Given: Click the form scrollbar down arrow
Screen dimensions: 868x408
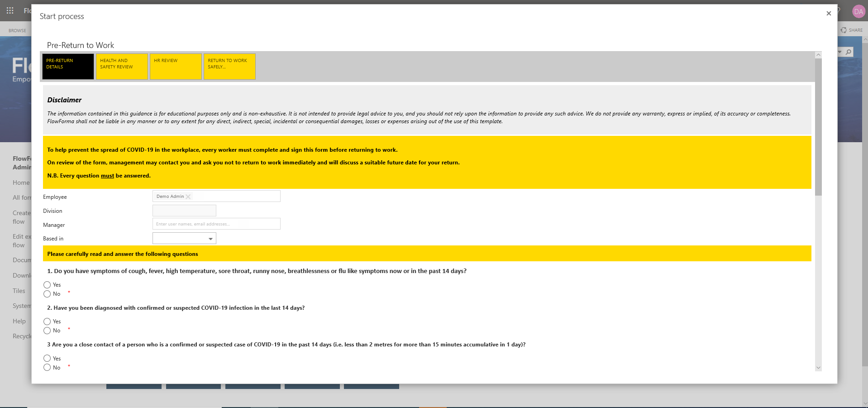Looking at the screenshot, I should pyautogui.click(x=818, y=368).
